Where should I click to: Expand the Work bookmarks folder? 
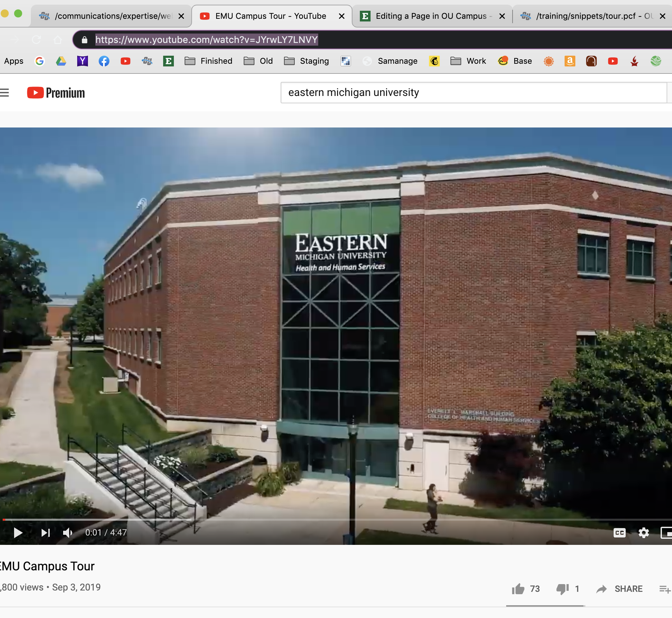[x=468, y=61]
